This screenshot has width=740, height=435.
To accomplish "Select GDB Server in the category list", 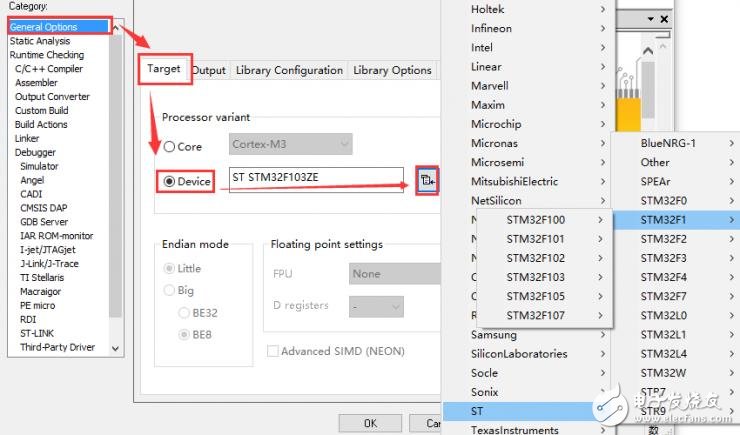I will (x=44, y=222).
